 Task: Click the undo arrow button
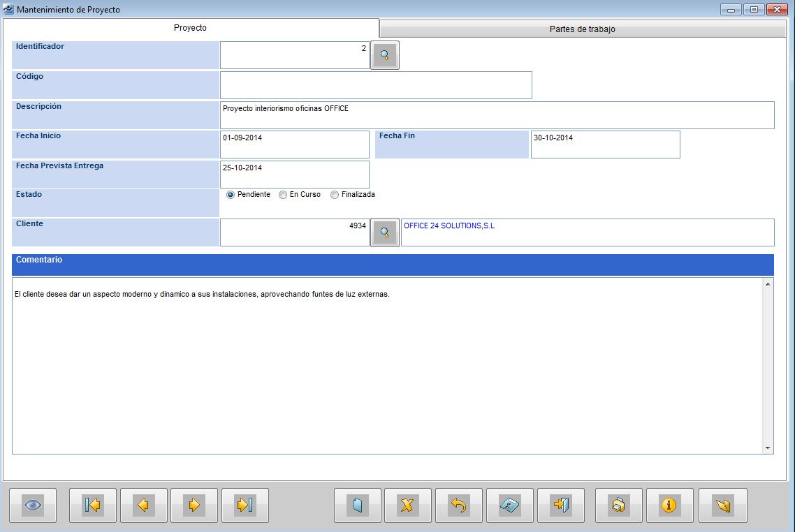(x=459, y=505)
